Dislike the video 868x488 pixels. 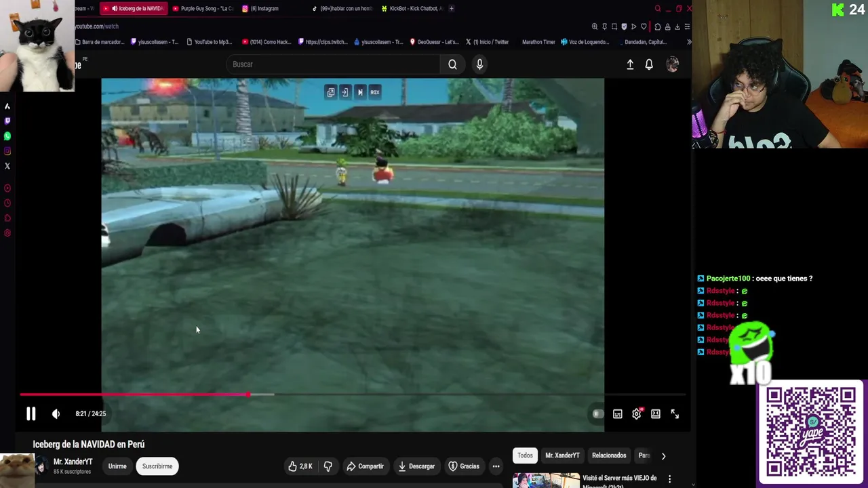pyautogui.click(x=328, y=466)
